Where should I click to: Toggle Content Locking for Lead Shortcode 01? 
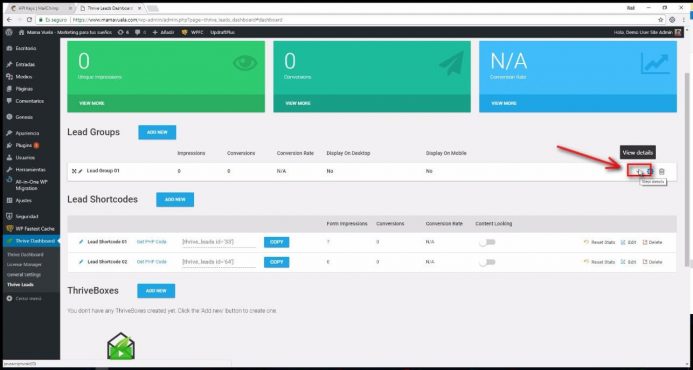click(x=487, y=242)
